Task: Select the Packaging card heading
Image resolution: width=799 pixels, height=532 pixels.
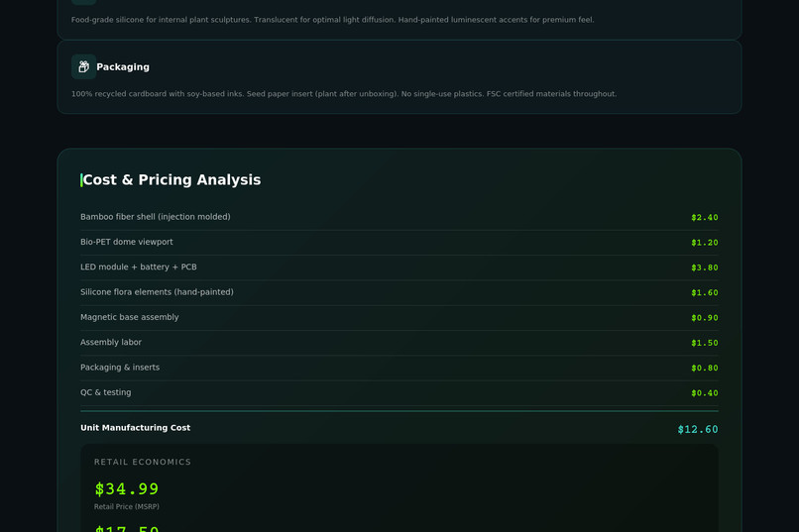Action: coord(123,67)
